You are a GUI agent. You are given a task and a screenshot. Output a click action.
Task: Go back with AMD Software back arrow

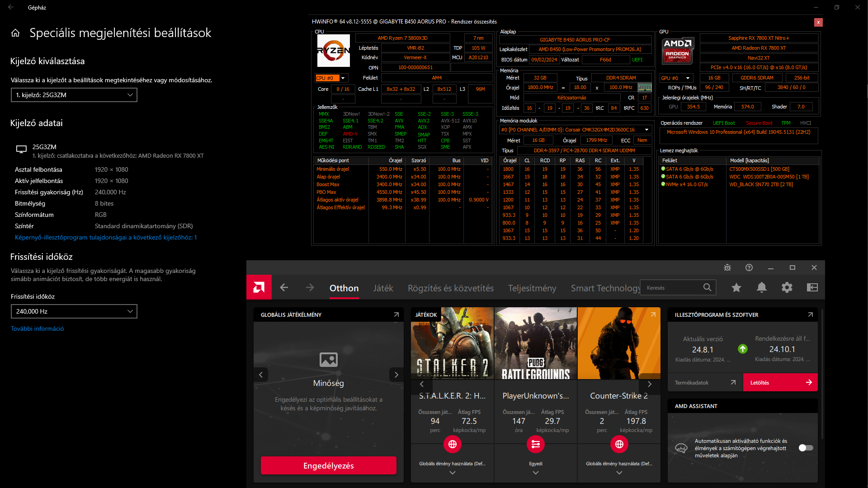click(x=284, y=287)
